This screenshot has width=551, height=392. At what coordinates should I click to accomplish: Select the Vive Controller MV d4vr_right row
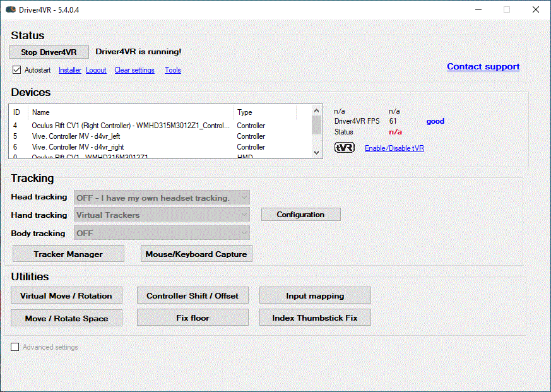click(x=160, y=147)
